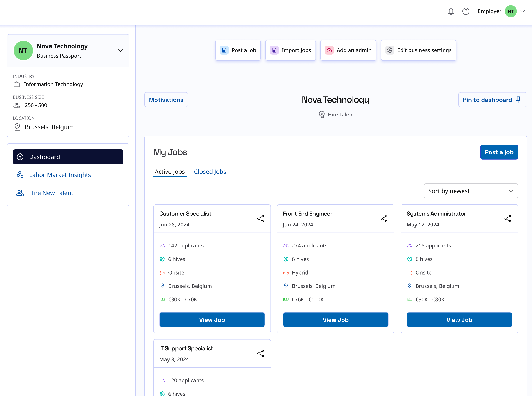Click the NT avatar in the top bar
532x396 pixels.
pos(511,11)
